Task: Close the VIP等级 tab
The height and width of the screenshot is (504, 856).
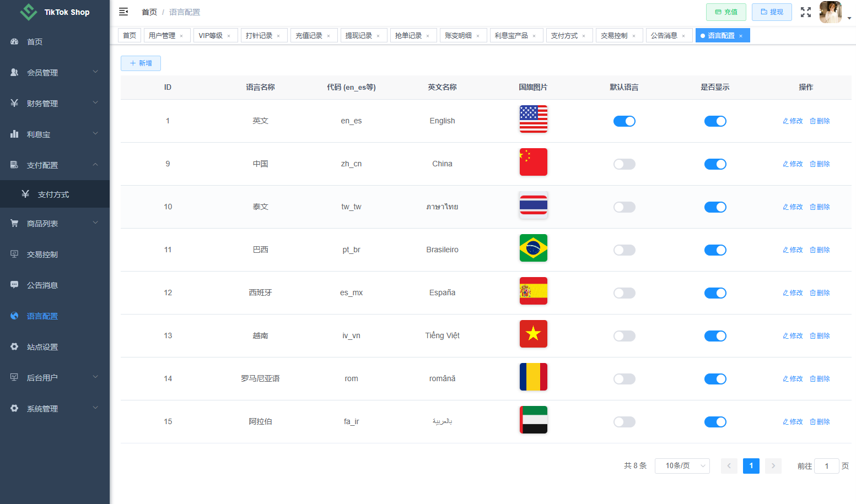Action: coord(229,36)
